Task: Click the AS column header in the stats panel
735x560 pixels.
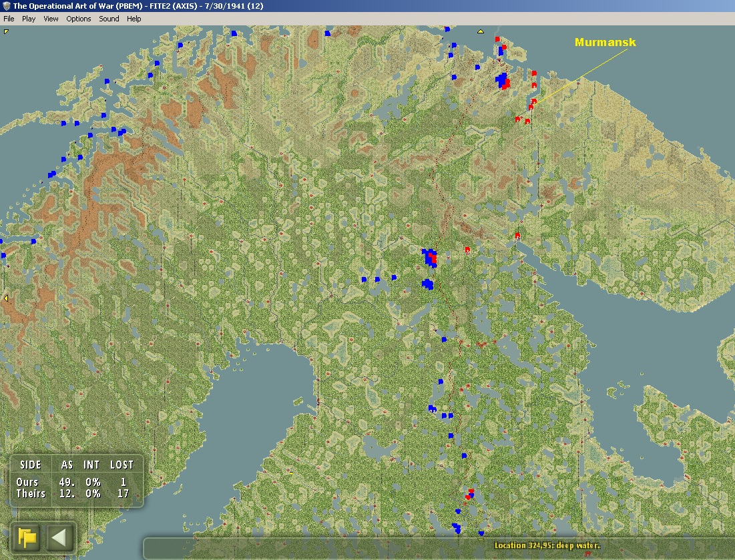Action: pyautogui.click(x=67, y=465)
